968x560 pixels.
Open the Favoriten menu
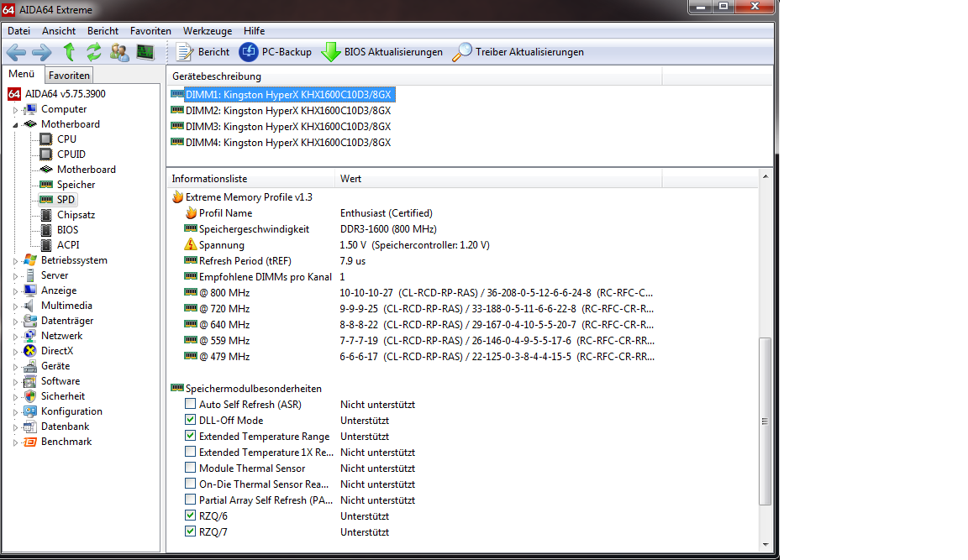150,31
